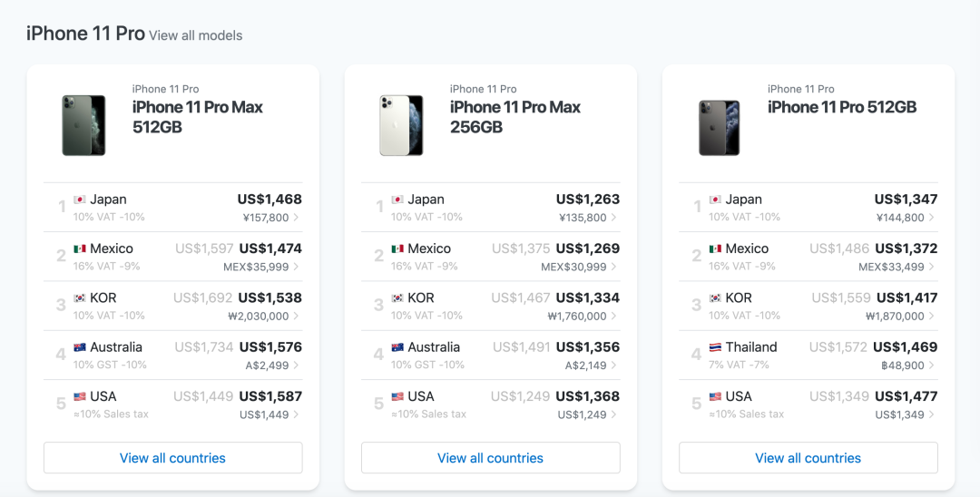
Task: Click Thailand flag icon in iPhone 11 Pro 512GB card
Action: click(715, 347)
